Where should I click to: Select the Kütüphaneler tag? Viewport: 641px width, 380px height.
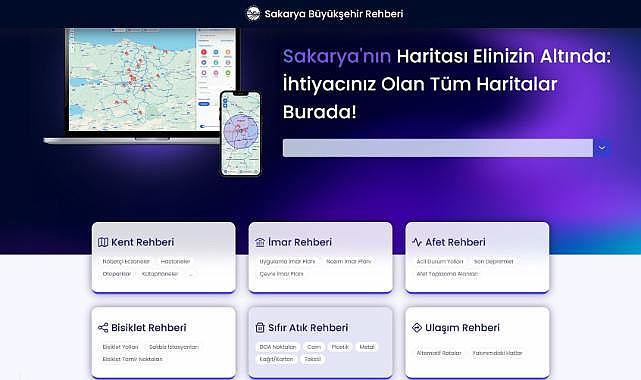click(160, 274)
